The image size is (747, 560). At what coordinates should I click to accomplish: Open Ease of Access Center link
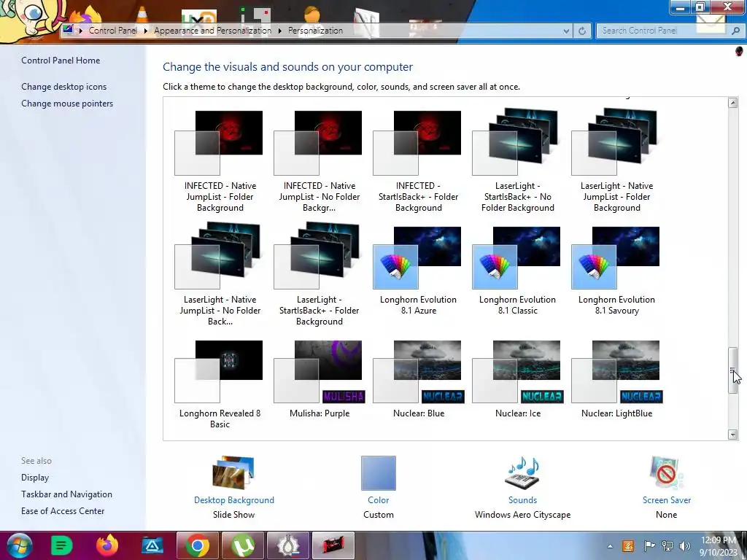63,511
